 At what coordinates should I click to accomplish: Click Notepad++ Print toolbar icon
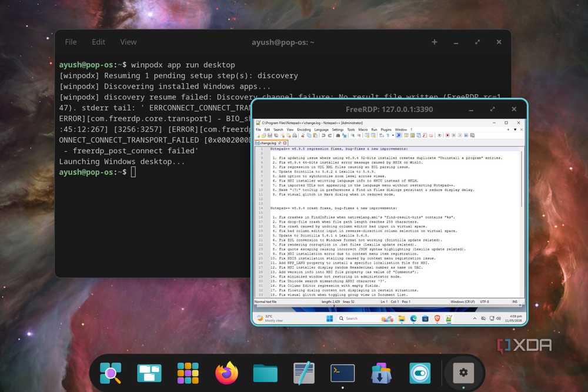click(295, 135)
